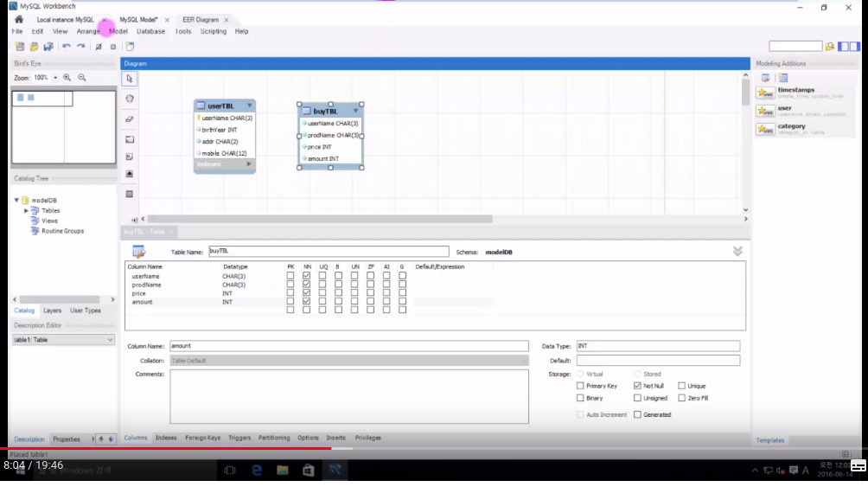Collapse buyTBL table arrow in diagram
Screen dimensions: 868x487
tap(356, 111)
